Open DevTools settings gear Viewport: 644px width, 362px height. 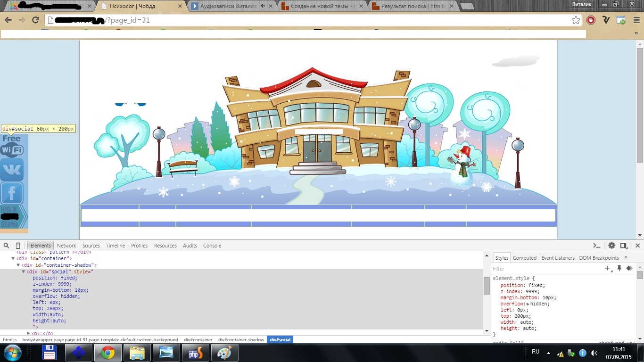(611, 246)
